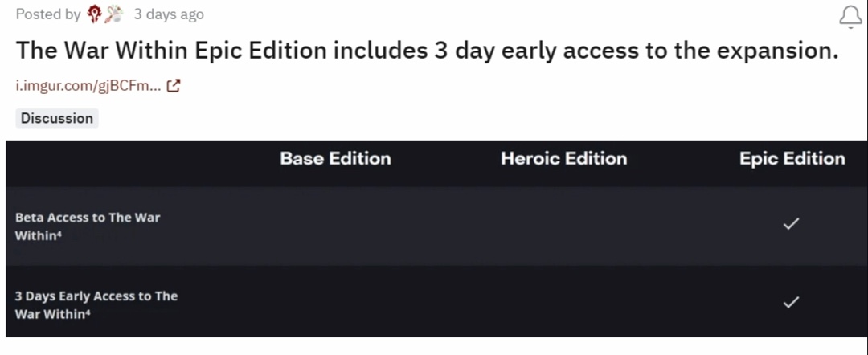Click the '3 days ago' timestamp
Image resolution: width=868 pixels, height=355 pixels.
pos(169,14)
